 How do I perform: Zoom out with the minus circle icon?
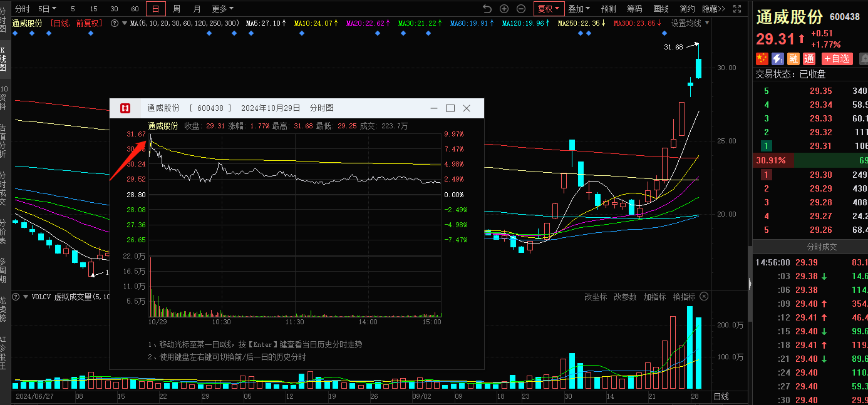click(x=521, y=9)
